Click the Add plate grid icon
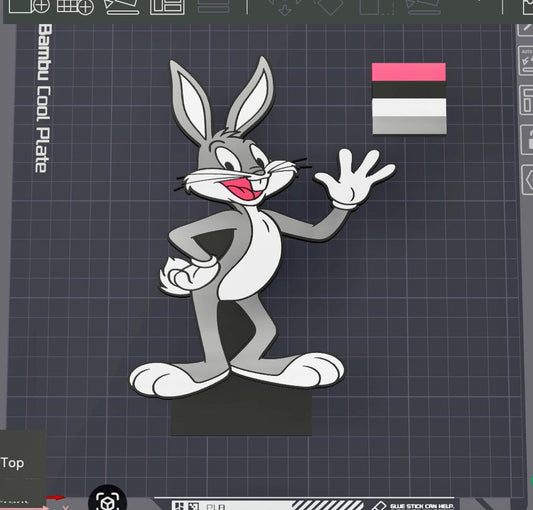The width and height of the screenshot is (533, 510). (75, 6)
